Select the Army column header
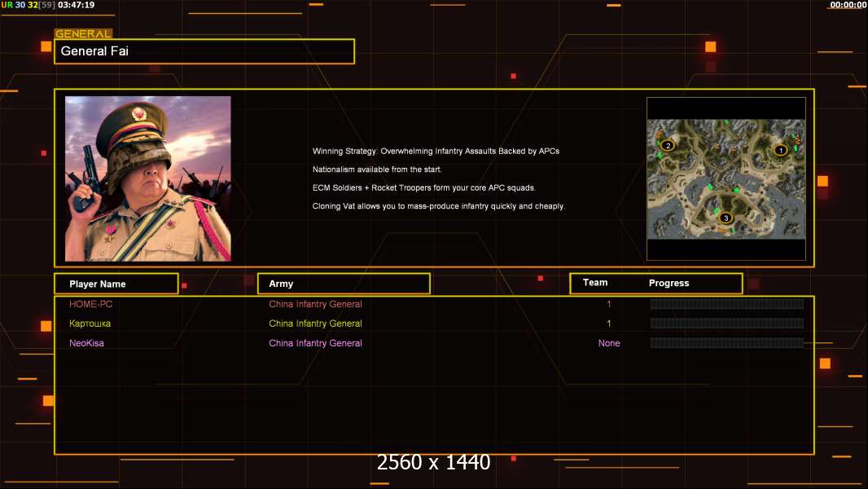 pyautogui.click(x=343, y=284)
